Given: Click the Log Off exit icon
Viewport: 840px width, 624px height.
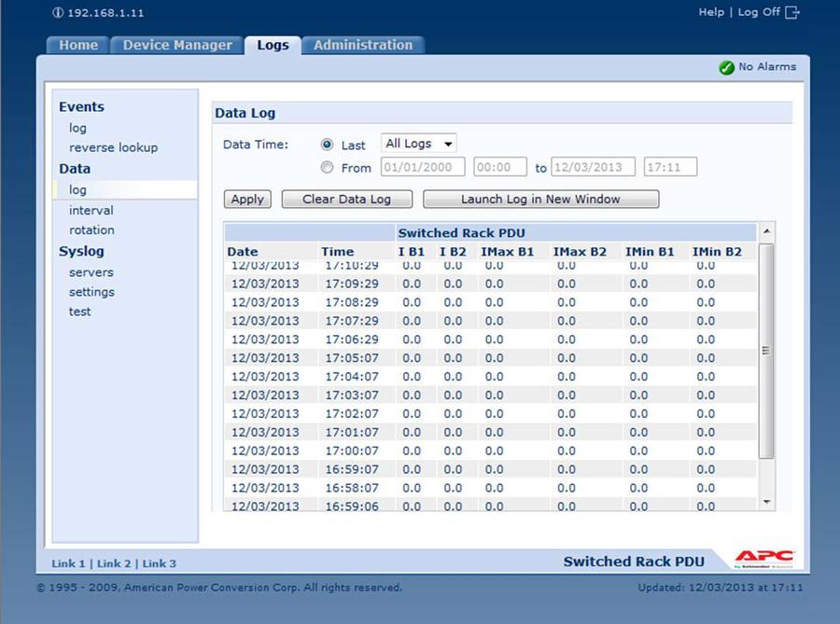Looking at the screenshot, I should [x=792, y=12].
